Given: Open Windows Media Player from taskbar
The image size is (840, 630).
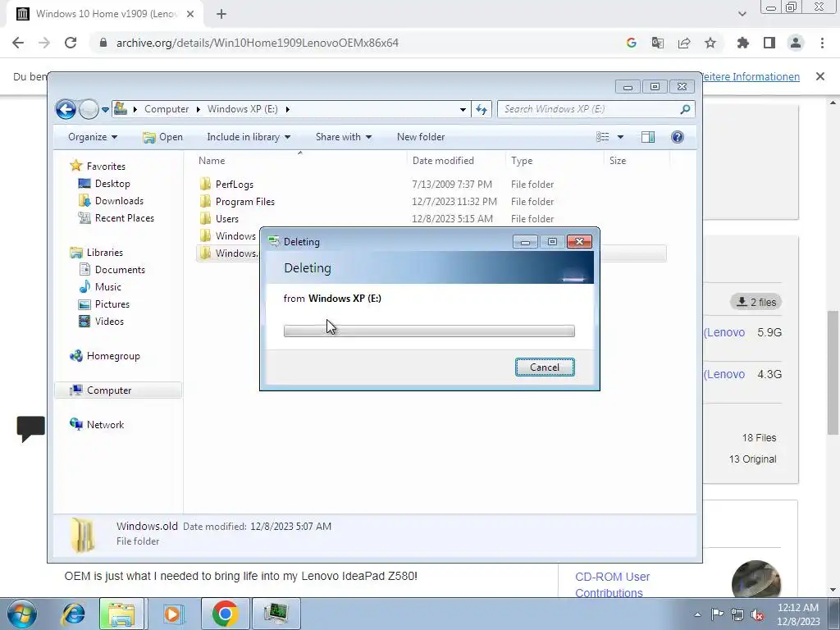Looking at the screenshot, I should click(172, 614).
